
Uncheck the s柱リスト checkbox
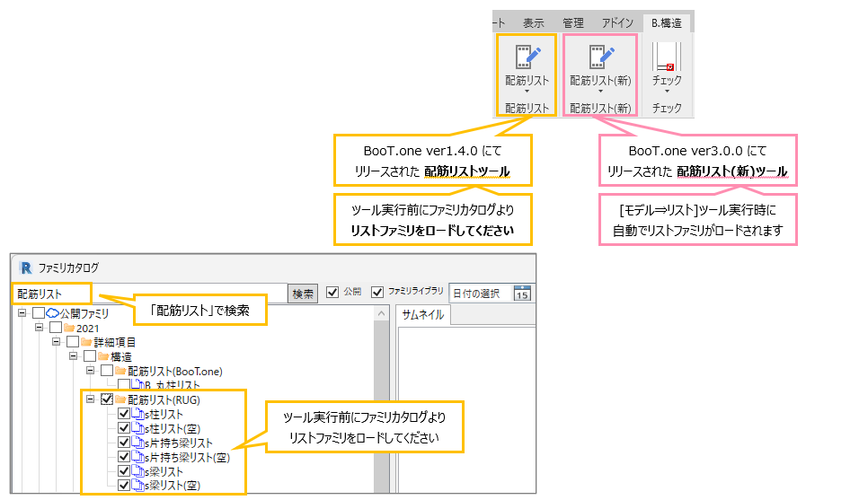(124, 414)
